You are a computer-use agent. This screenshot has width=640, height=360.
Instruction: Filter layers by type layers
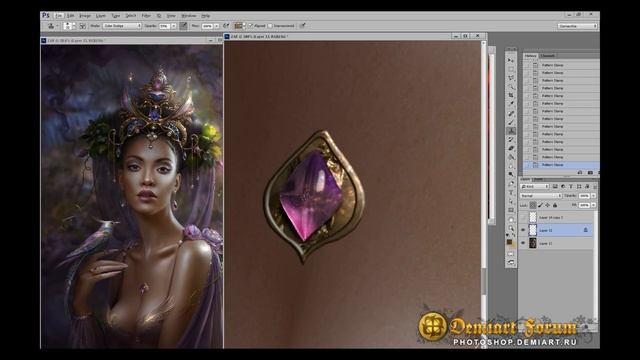pos(571,186)
